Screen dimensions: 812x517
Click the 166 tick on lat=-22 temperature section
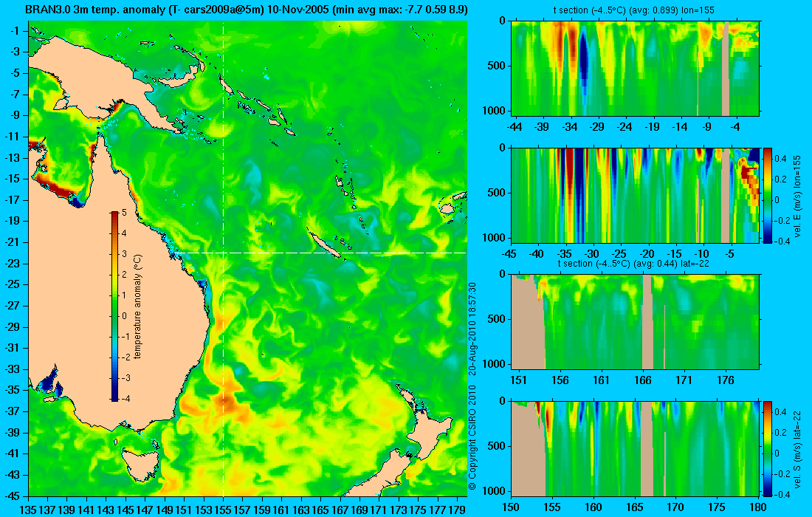coord(643,380)
